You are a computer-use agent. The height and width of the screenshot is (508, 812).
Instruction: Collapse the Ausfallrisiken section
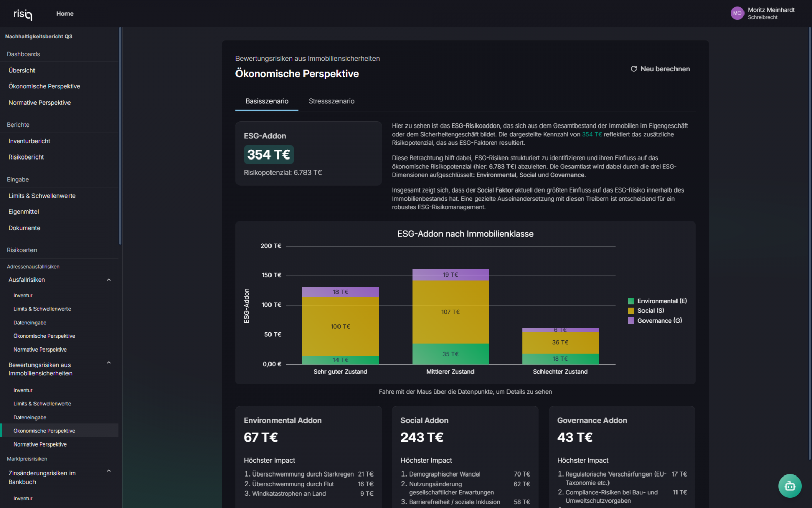click(x=109, y=280)
